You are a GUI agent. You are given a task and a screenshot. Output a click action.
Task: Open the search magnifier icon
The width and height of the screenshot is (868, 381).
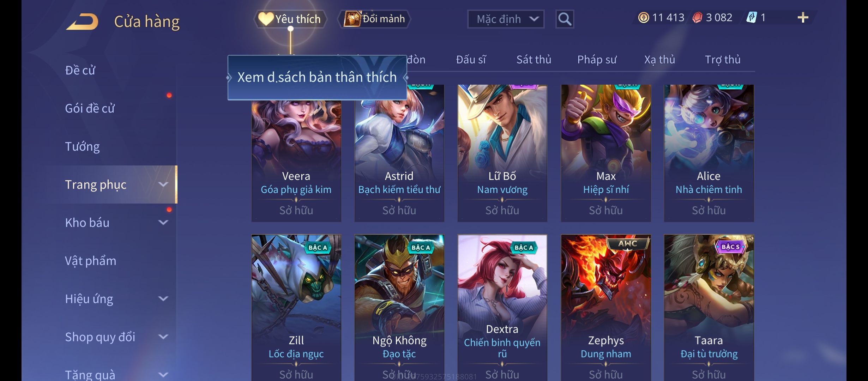(565, 19)
